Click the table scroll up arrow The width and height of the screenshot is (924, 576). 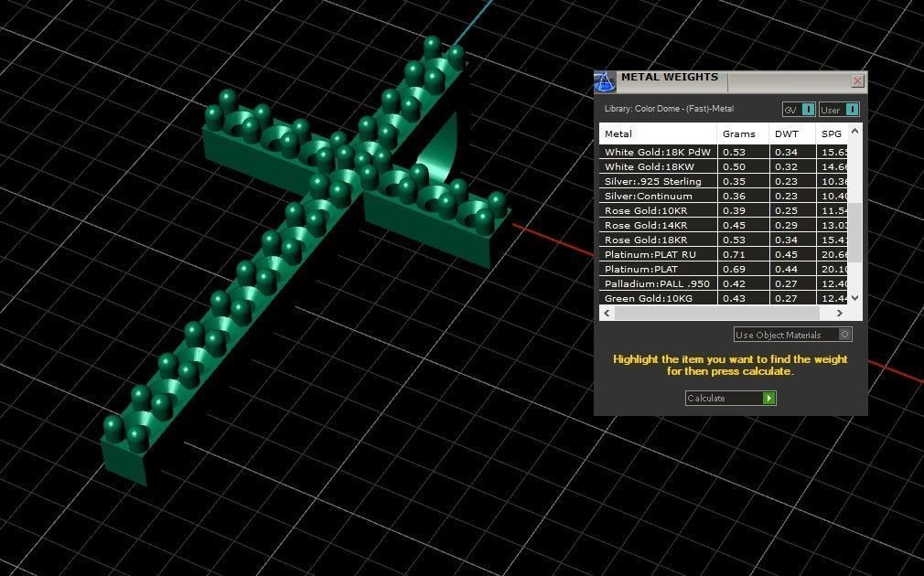[855, 131]
